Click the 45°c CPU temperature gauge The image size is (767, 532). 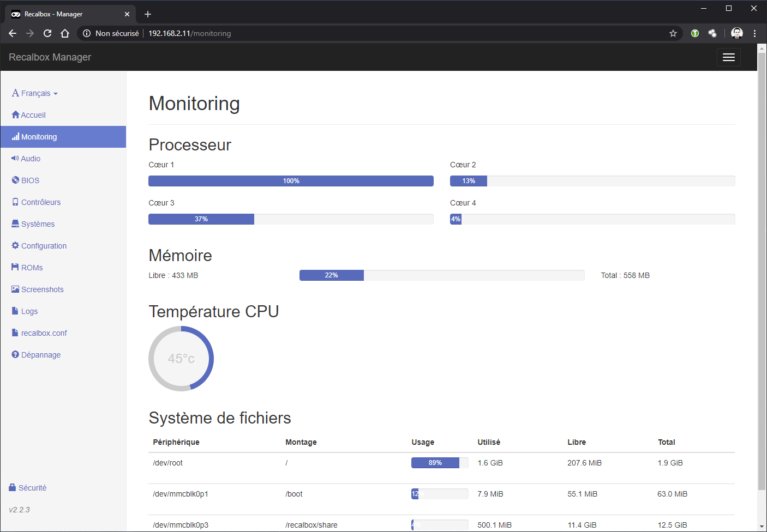pyautogui.click(x=181, y=359)
